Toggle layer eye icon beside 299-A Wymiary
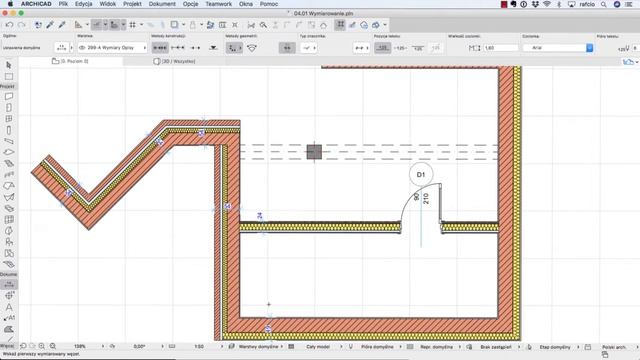The width and height of the screenshot is (640, 360). (82, 48)
